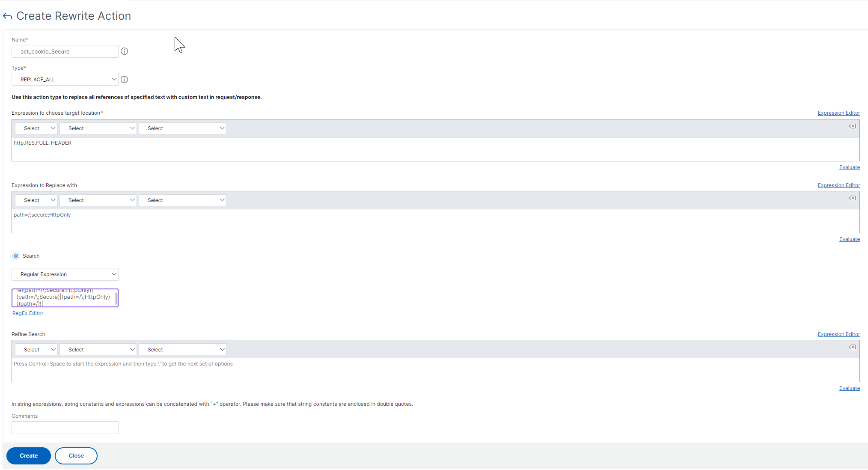Open Expression Editor for the target location
The width and height of the screenshot is (868, 470).
pos(838,113)
